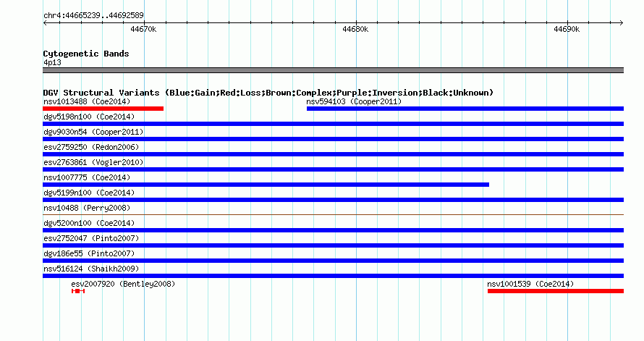
Task: Click the nsv594103 (Cooper2011) label
Action: [x=354, y=101]
